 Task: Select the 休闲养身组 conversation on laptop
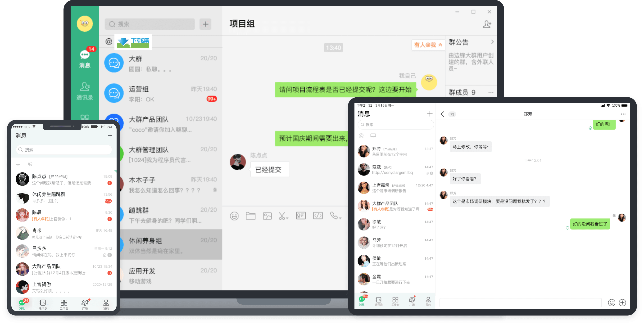click(x=171, y=244)
